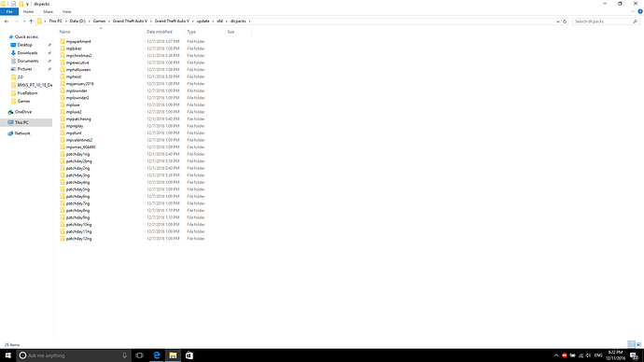644x362 pixels.
Task: Open address bar history dropdown
Action: (x=557, y=21)
